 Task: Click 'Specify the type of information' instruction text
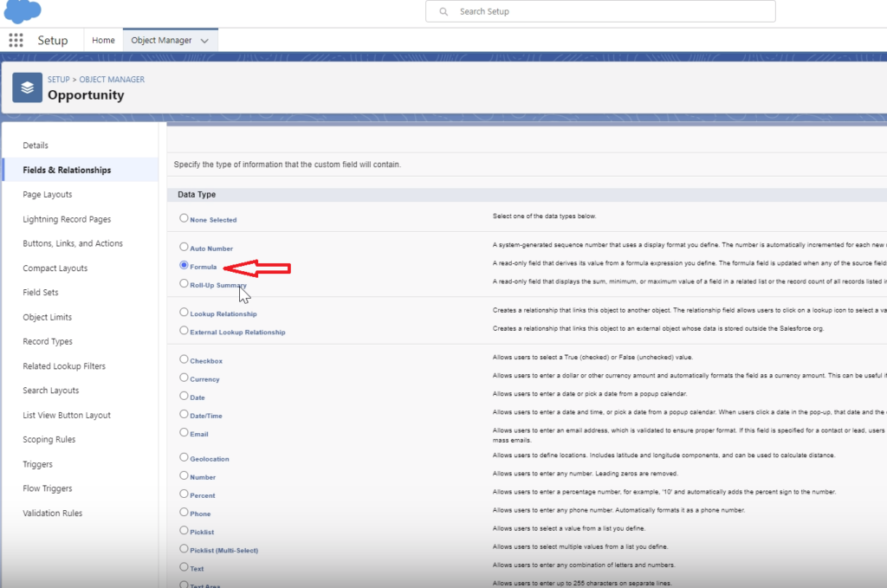(x=288, y=165)
